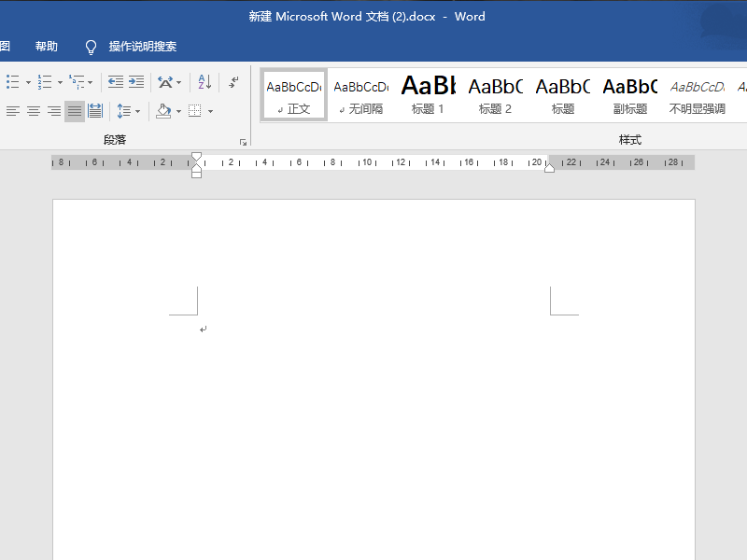Enable justified alignment
The height and width of the screenshot is (560, 747).
click(x=75, y=111)
